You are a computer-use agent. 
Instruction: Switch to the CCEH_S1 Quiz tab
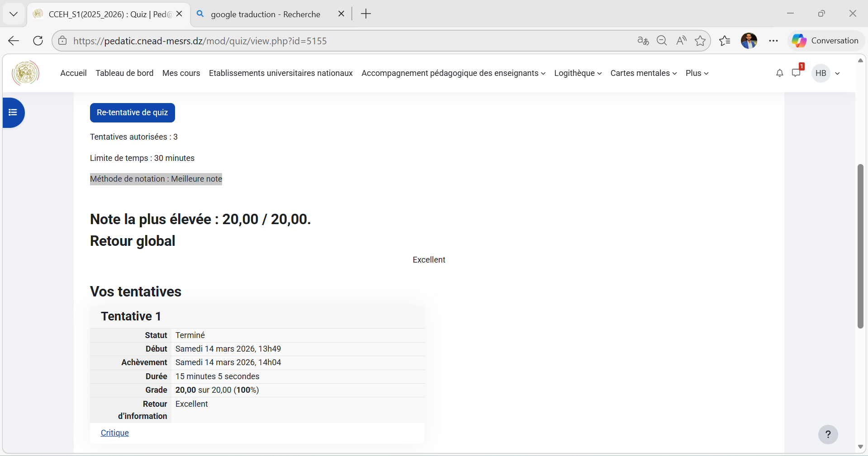click(109, 14)
